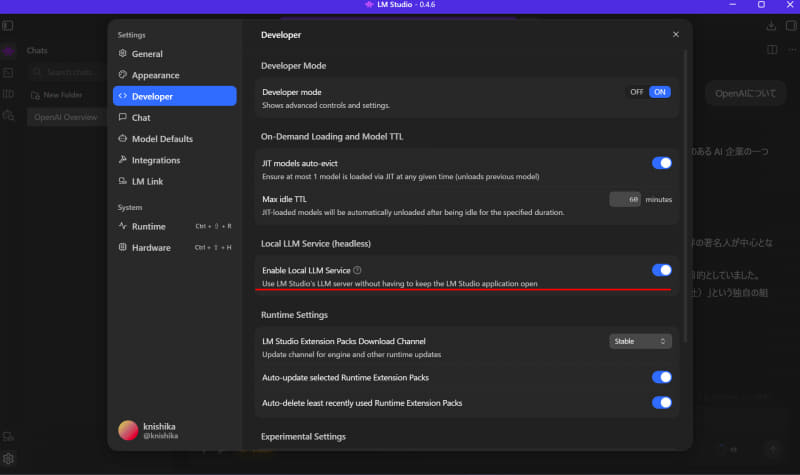800x475 pixels.
Task: Click New Folder in the Chats panel
Action: click(x=56, y=95)
